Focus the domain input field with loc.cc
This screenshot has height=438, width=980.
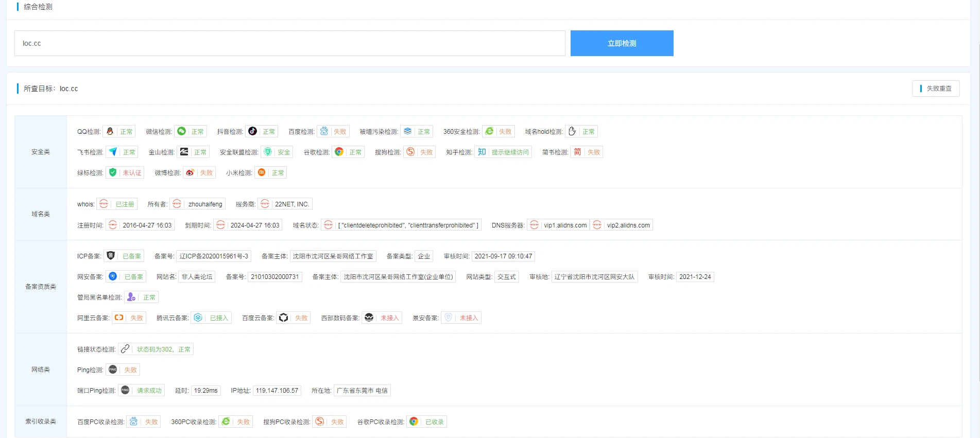click(x=289, y=43)
